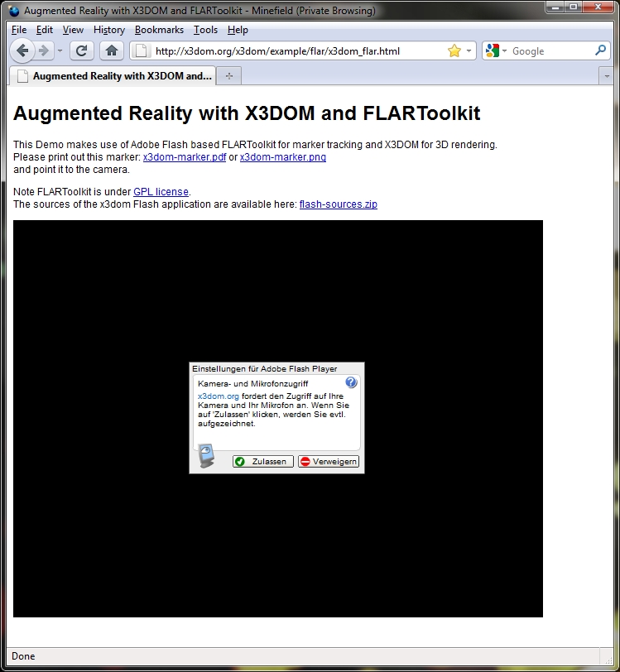The width and height of the screenshot is (620, 672).
Task: Bookmark this page with the star
Action: [x=454, y=51]
